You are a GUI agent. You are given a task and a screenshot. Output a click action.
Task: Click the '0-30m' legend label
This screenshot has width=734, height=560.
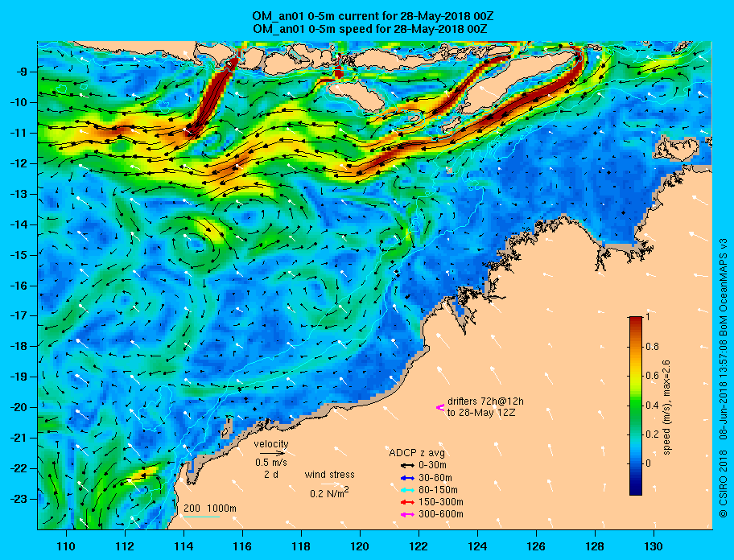point(432,466)
